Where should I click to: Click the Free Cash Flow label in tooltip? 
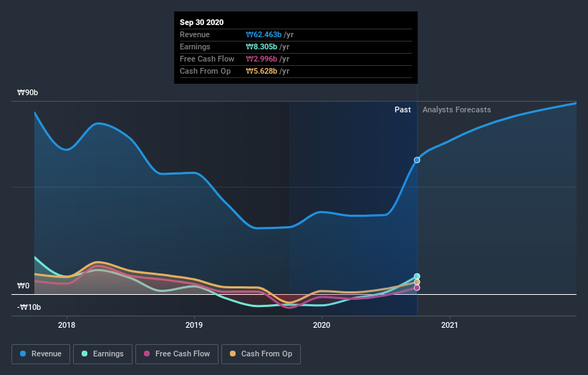click(207, 59)
